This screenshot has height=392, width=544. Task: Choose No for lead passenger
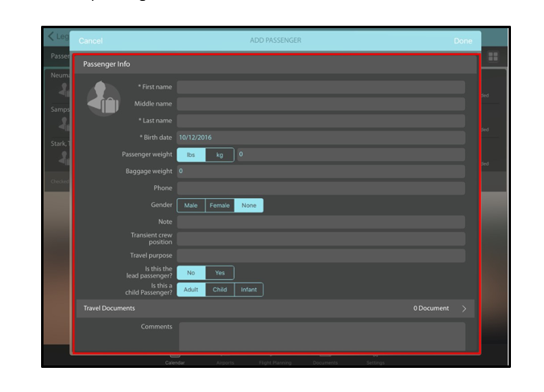click(x=191, y=273)
